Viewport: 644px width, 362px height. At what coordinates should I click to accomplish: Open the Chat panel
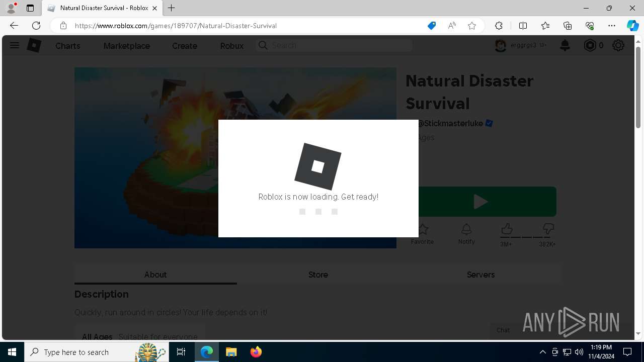click(x=503, y=330)
